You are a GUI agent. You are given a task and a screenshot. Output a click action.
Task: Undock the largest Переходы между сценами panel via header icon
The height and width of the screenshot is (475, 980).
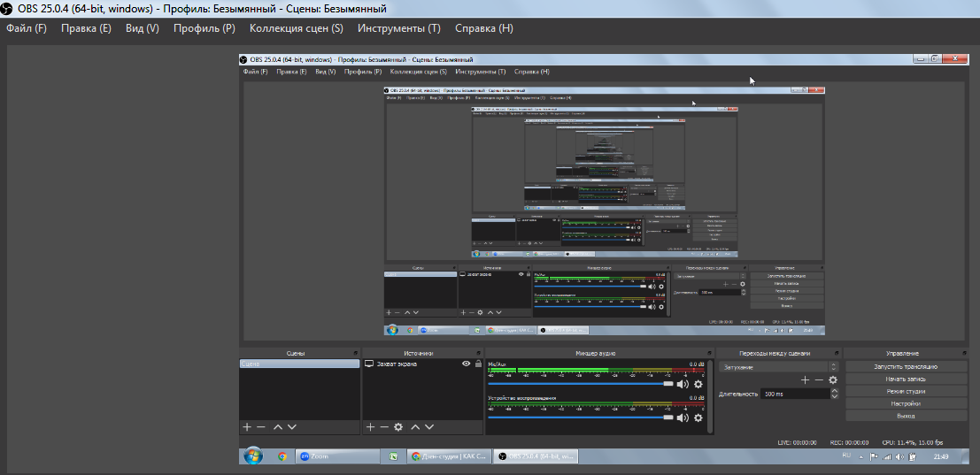point(836,353)
